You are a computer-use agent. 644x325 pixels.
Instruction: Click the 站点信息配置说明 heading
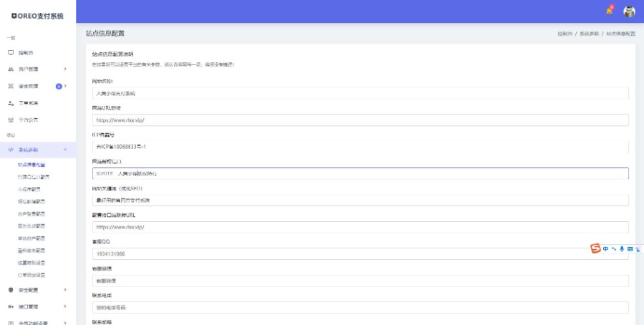pos(112,54)
